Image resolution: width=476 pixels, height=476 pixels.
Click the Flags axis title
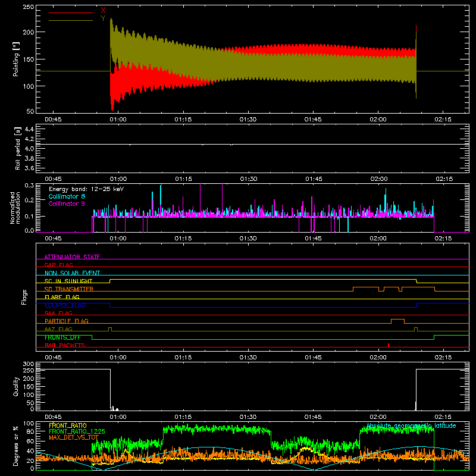(x=24, y=297)
